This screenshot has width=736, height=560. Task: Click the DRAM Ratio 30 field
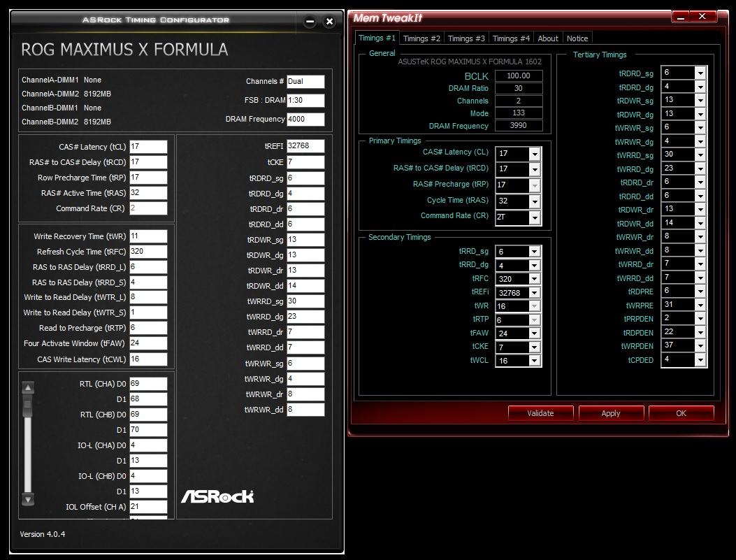click(x=519, y=88)
